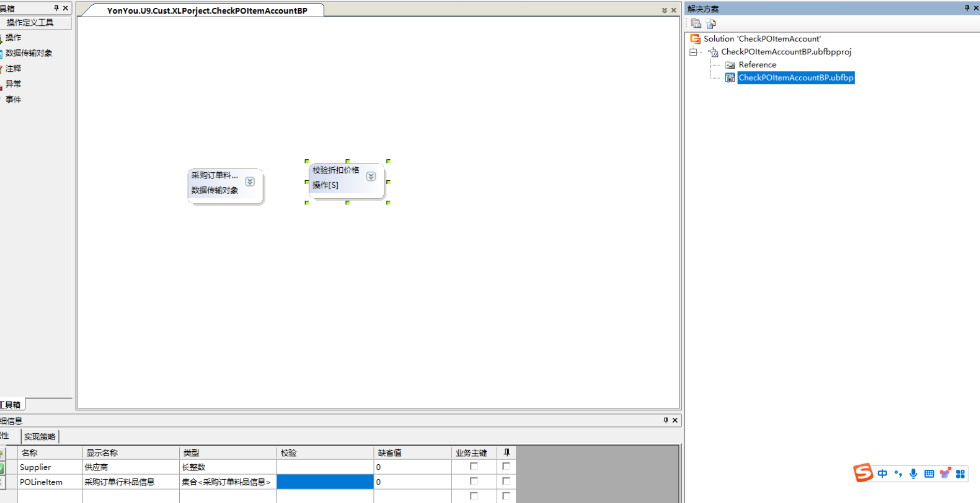Select the 采购订单料... DTO shape on canvas
The height and width of the screenshot is (503, 980).
(x=225, y=186)
